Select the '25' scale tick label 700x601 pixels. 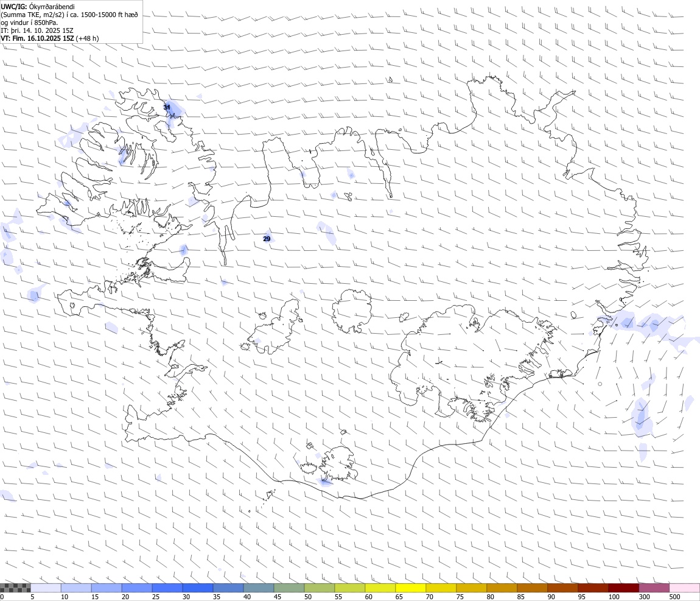coord(156,597)
